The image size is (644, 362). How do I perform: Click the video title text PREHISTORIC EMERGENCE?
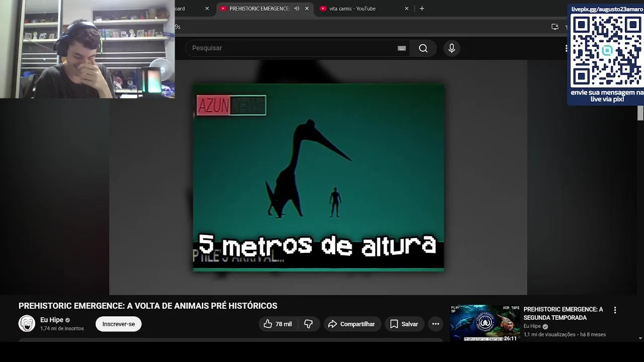click(x=148, y=306)
